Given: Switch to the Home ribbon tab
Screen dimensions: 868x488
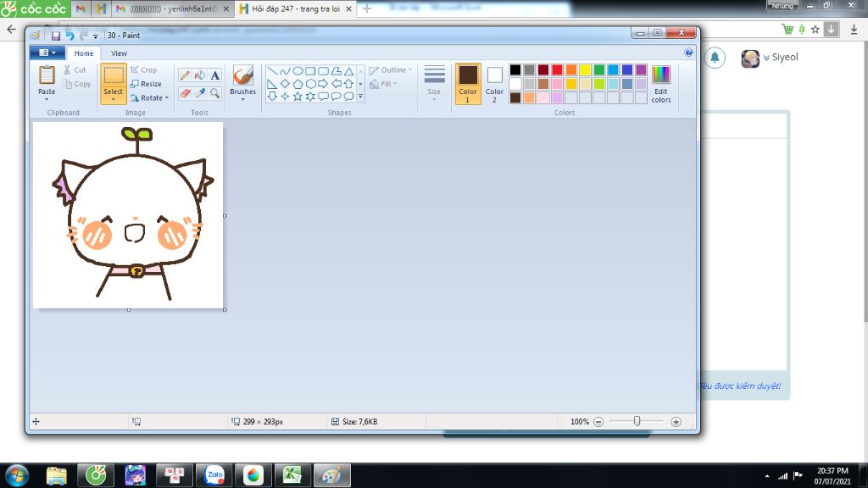Looking at the screenshot, I should 84,53.
